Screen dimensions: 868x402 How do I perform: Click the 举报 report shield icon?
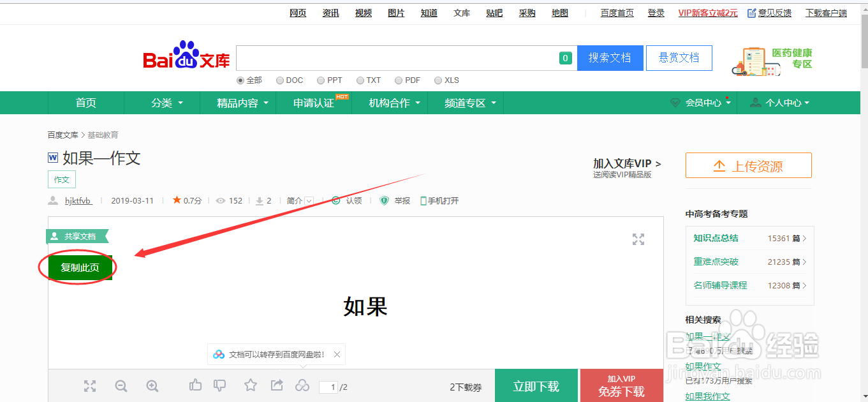pyautogui.click(x=384, y=201)
